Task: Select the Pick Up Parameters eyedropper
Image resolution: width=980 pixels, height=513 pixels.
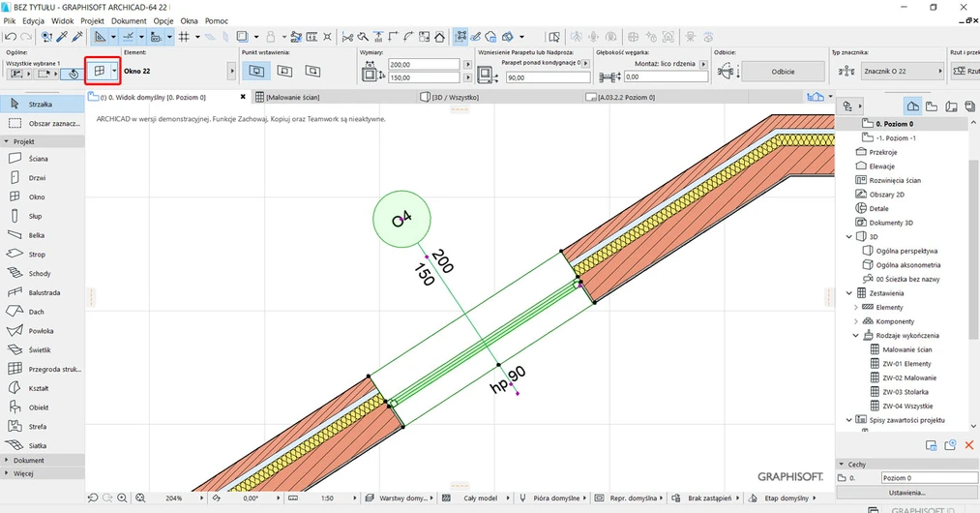Action: point(62,37)
